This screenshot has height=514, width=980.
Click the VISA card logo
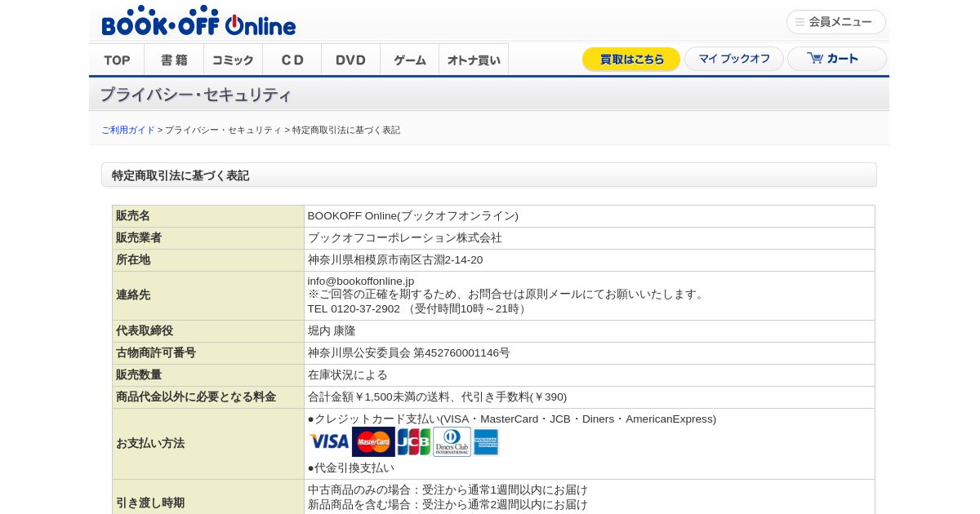(330, 441)
